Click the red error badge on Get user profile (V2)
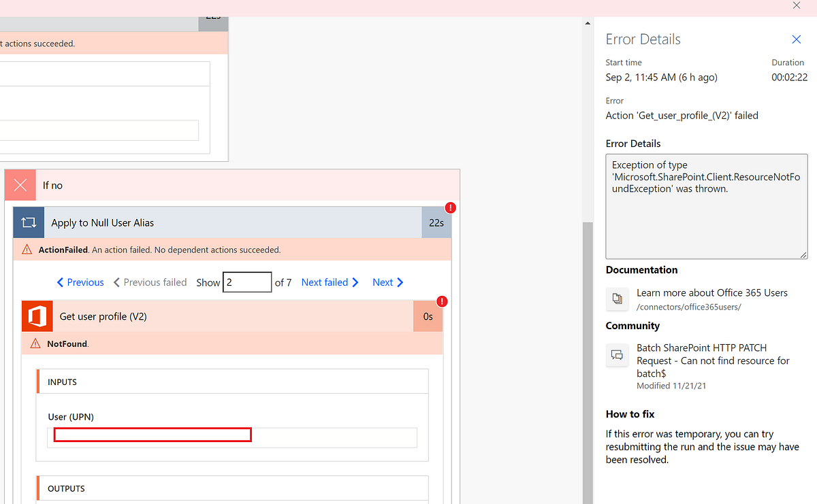Screen dimensions: 817x504 [442, 301]
